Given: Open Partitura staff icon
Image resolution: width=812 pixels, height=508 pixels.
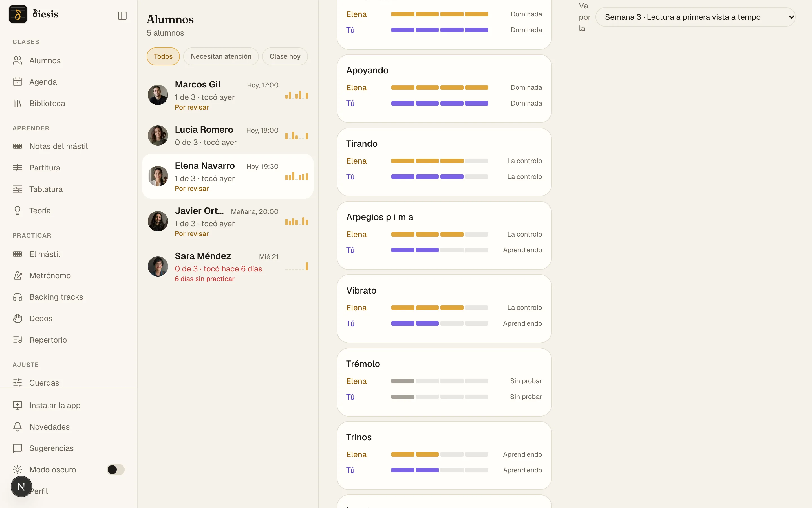Looking at the screenshot, I should pos(17,168).
